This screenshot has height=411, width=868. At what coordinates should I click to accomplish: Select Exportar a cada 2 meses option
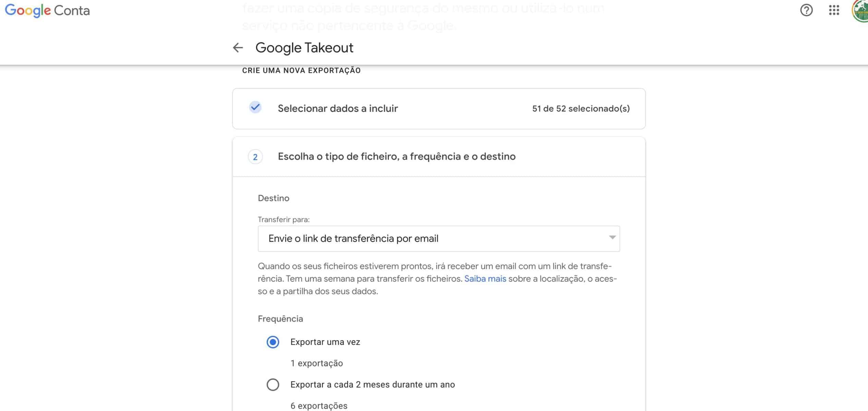273,385
